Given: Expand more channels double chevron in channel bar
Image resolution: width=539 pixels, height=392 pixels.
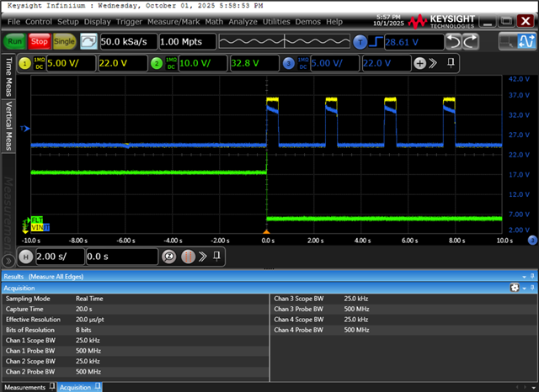Looking at the screenshot, I should click(x=433, y=63).
